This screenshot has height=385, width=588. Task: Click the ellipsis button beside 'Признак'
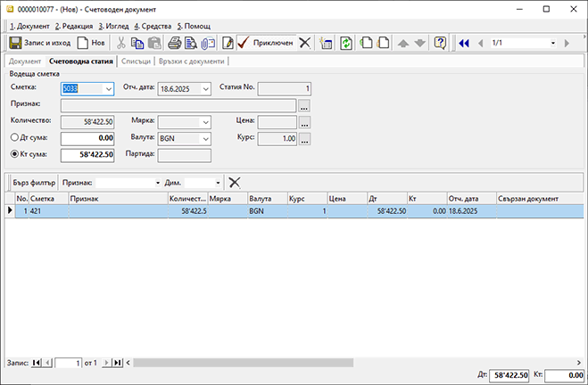tap(304, 106)
